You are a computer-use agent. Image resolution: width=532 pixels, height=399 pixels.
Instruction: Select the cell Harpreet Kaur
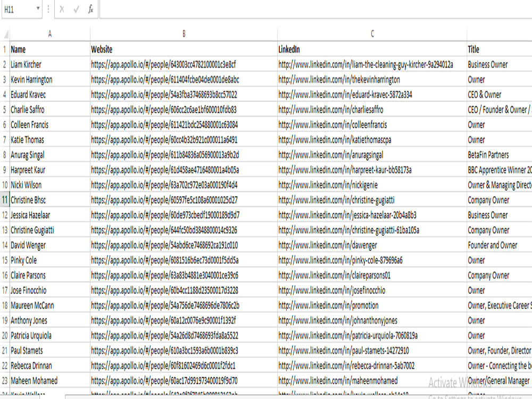50,170
